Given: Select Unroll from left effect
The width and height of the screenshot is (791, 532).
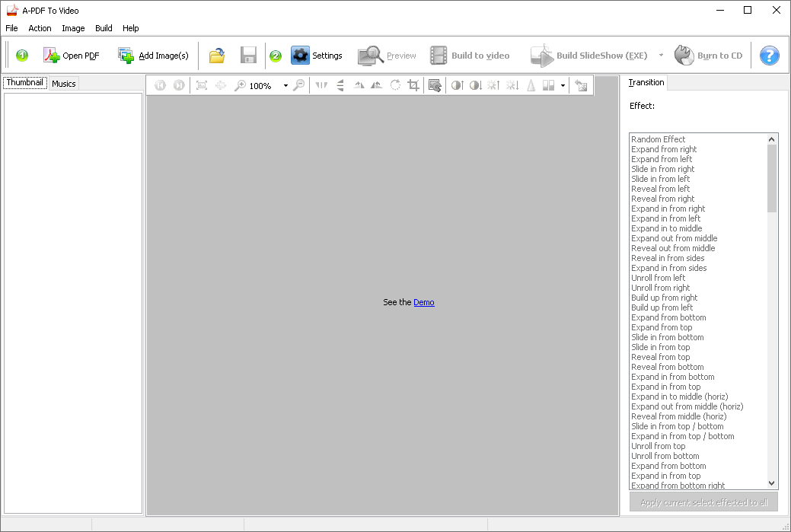Looking at the screenshot, I should pos(699,278).
